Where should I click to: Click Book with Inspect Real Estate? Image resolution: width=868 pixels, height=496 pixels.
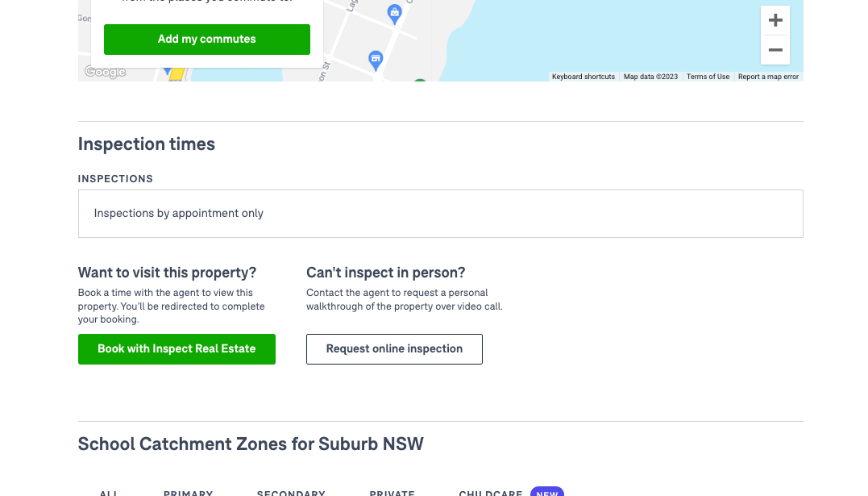tap(177, 348)
